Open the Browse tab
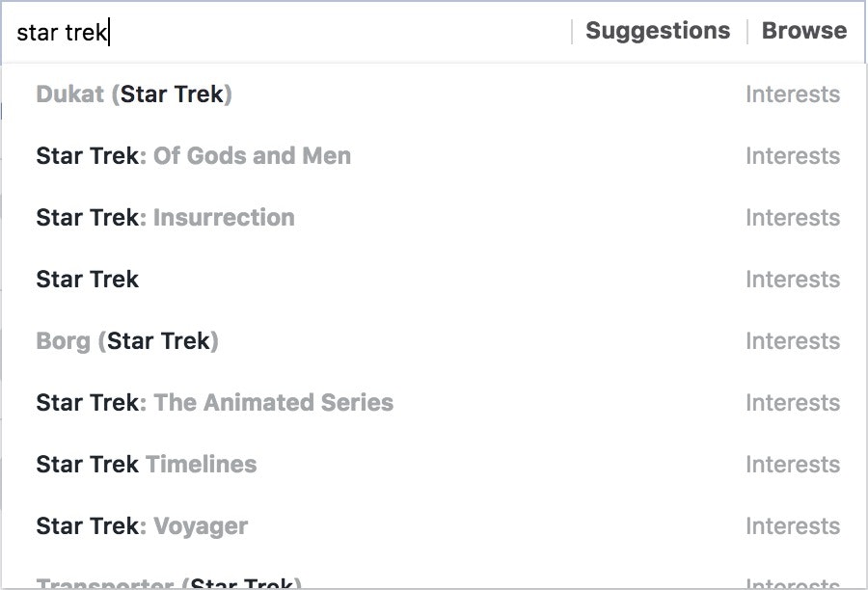Screen dimensions: 868x590 coord(804,31)
